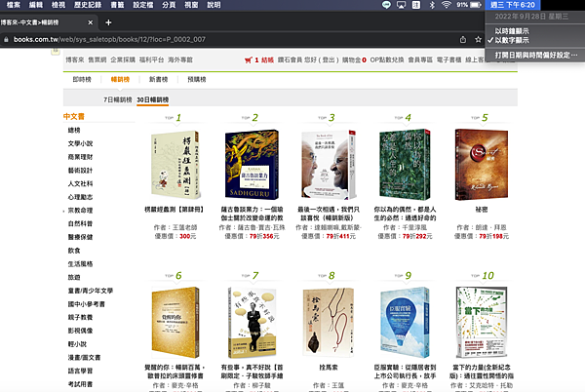The width and height of the screenshot is (585, 392).
Task: Select 醫療保健 category
Action: (80, 237)
